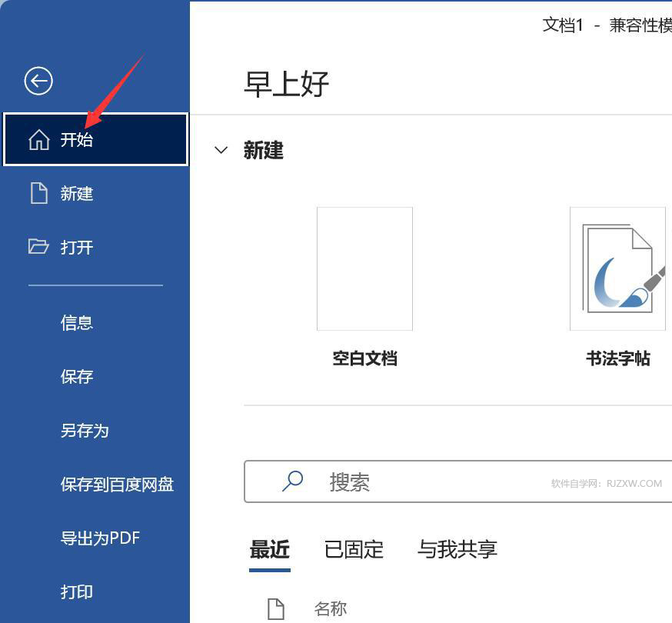The height and width of the screenshot is (623, 672).
Task: Click the blank document template thumbnail
Action: coord(364,268)
